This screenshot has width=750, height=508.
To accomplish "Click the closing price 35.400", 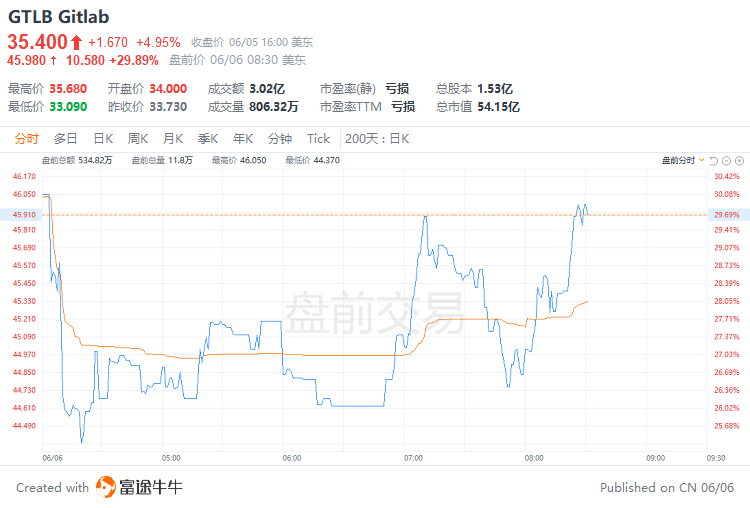I will coord(37,42).
